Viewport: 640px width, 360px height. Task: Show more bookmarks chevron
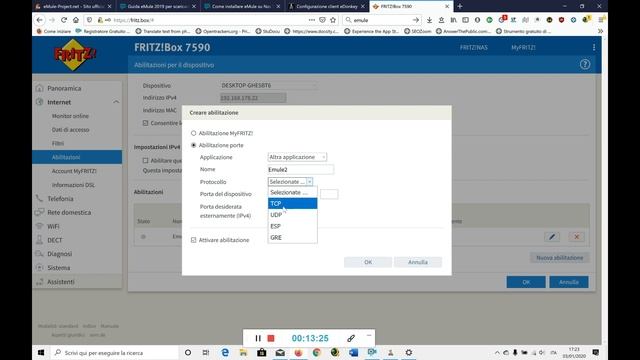point(600,31)
